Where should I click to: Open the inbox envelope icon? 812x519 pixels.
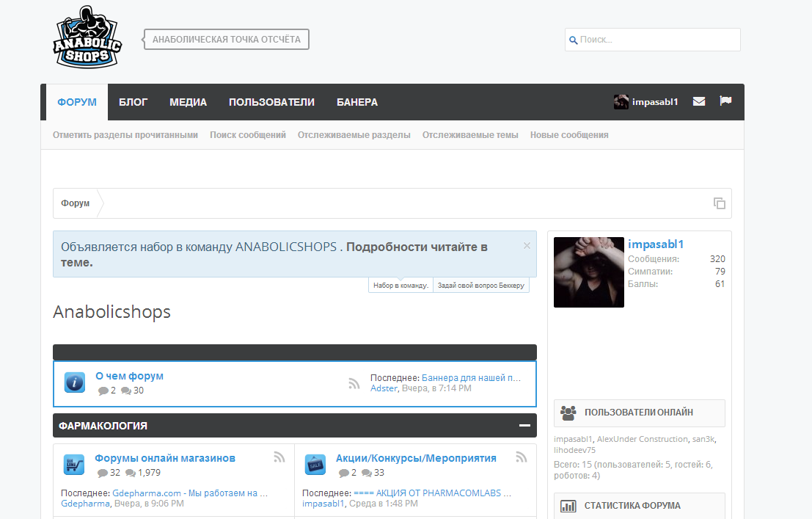698,101
